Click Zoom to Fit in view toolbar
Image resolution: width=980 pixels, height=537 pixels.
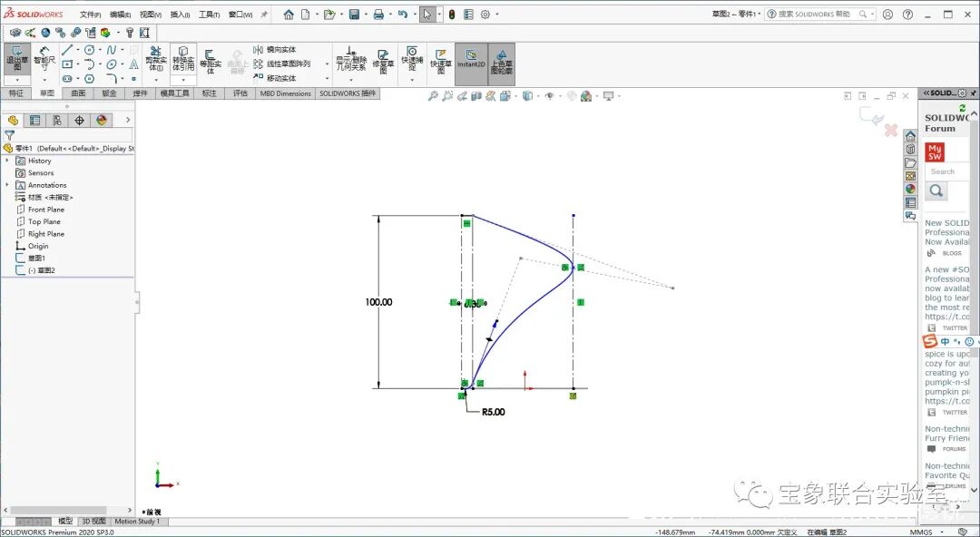(x=433, y=96)
